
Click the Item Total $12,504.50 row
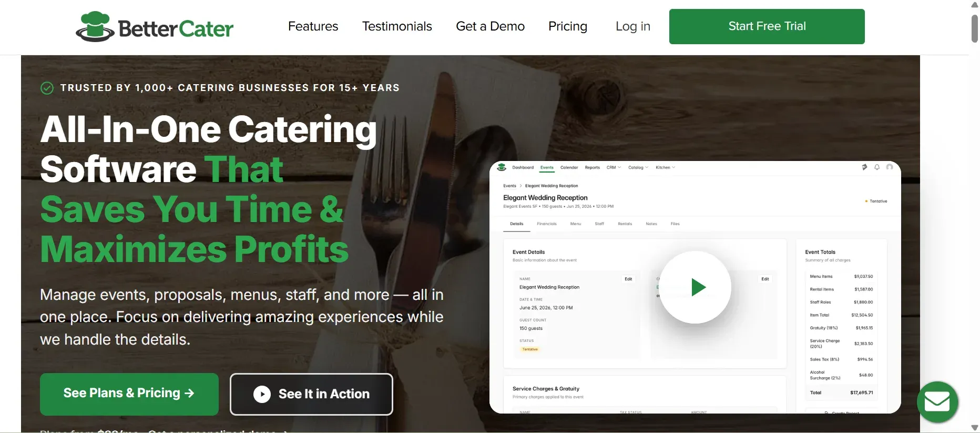coord(841,315)
